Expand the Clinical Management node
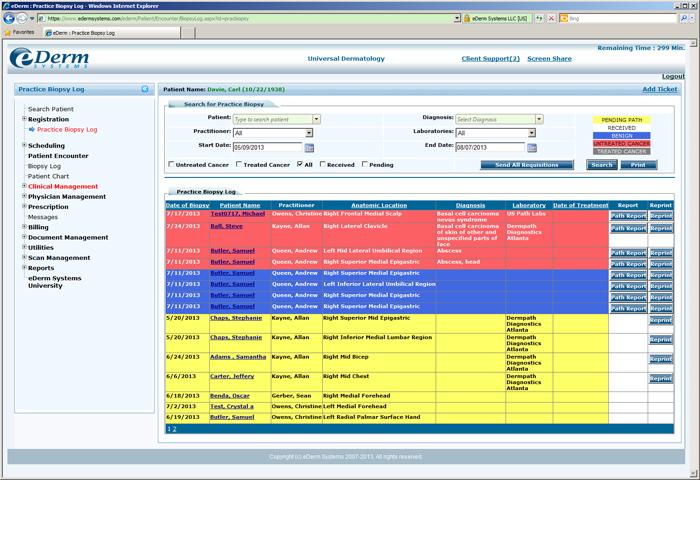Image resolution: width=700 pixels, height=547 pixels. 25,186
